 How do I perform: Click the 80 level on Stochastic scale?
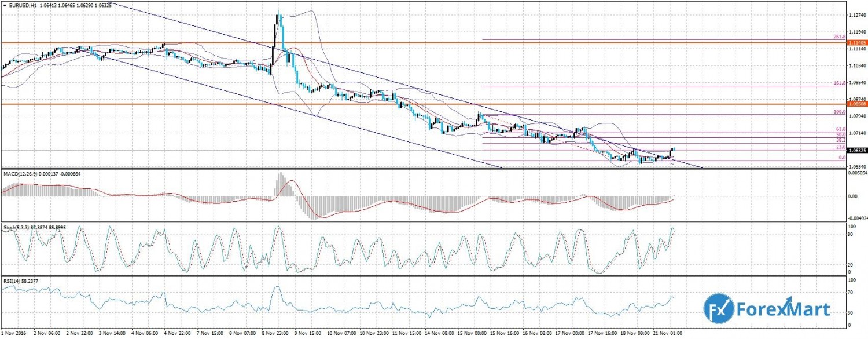[x=850, y=235]
